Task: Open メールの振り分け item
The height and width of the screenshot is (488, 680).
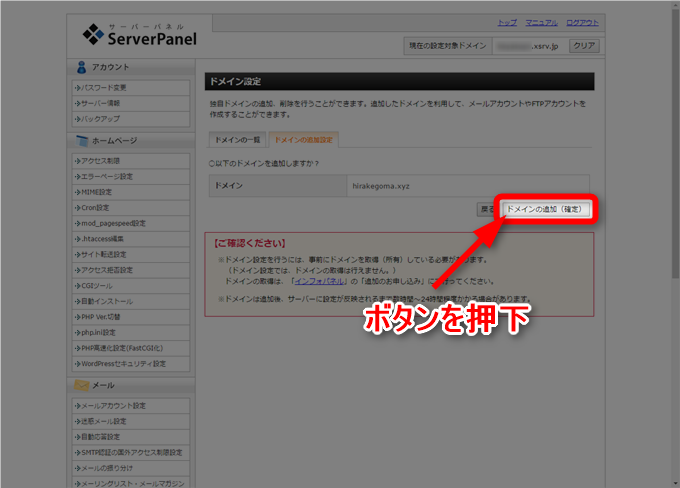Action: coord(131,468)
